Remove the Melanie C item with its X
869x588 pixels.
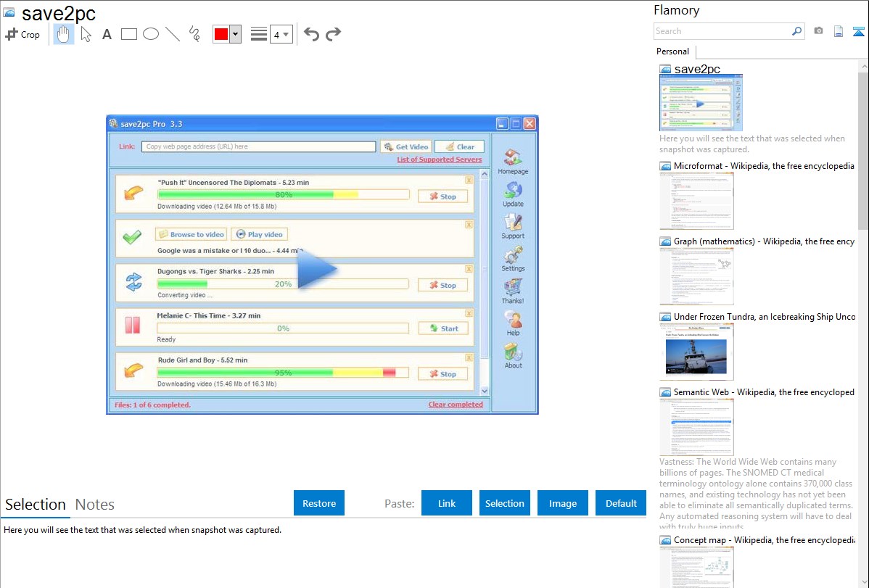tap(469, 313)
